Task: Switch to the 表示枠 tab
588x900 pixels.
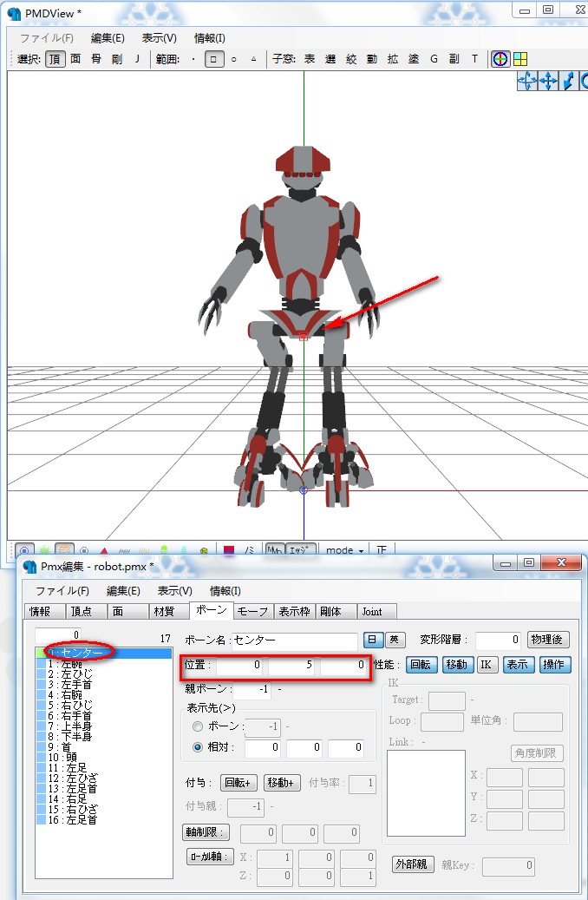Action: [294, 612]
